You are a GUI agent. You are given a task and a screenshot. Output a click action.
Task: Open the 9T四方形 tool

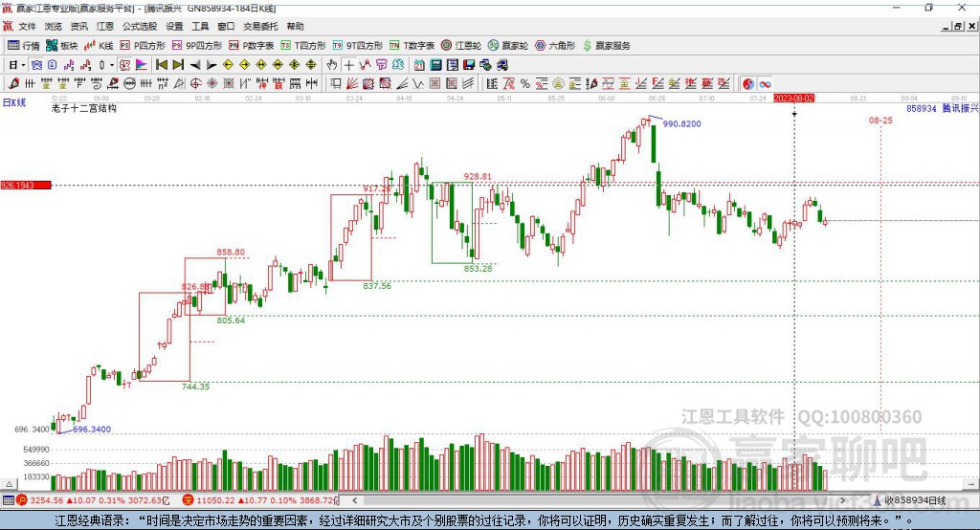[x=358, y=46]
